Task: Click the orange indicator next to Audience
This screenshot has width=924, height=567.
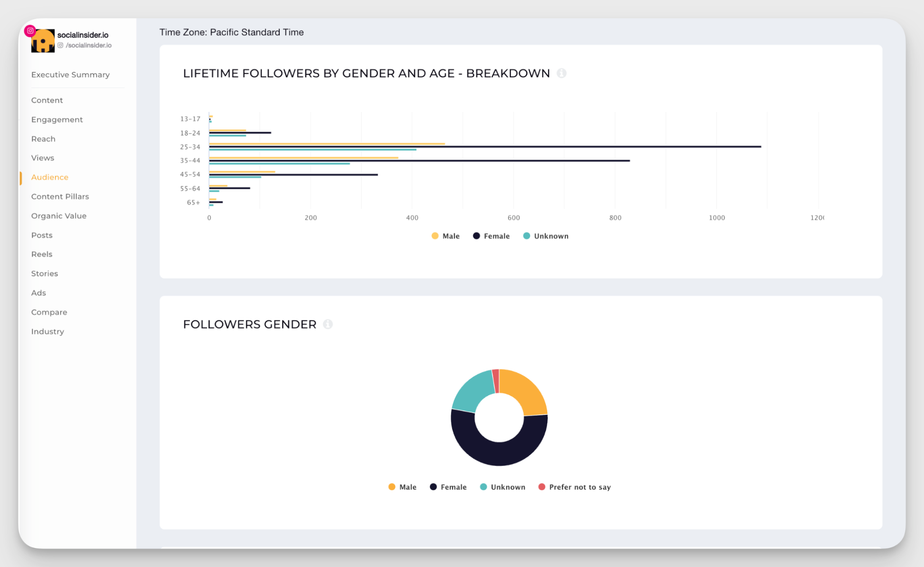Action: coord(21,177)
